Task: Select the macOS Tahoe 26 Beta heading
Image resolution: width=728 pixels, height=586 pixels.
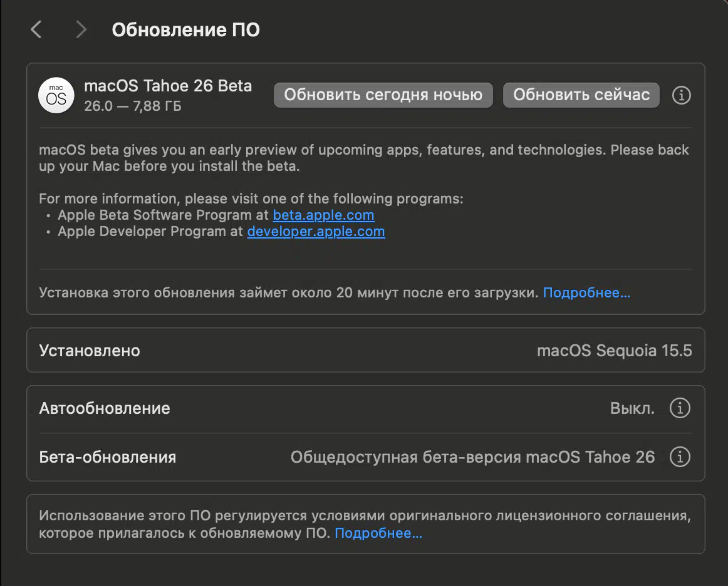Action: [168, 86]
